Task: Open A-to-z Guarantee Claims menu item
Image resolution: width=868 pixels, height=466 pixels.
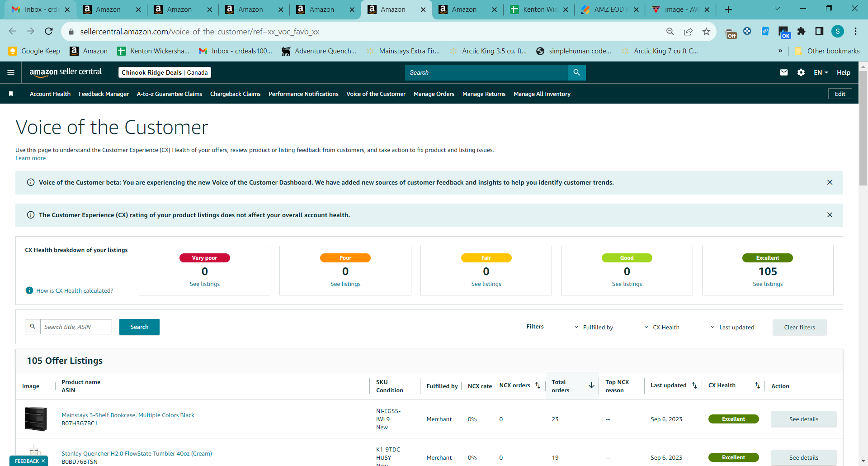Action: click(x=170, y=94)
